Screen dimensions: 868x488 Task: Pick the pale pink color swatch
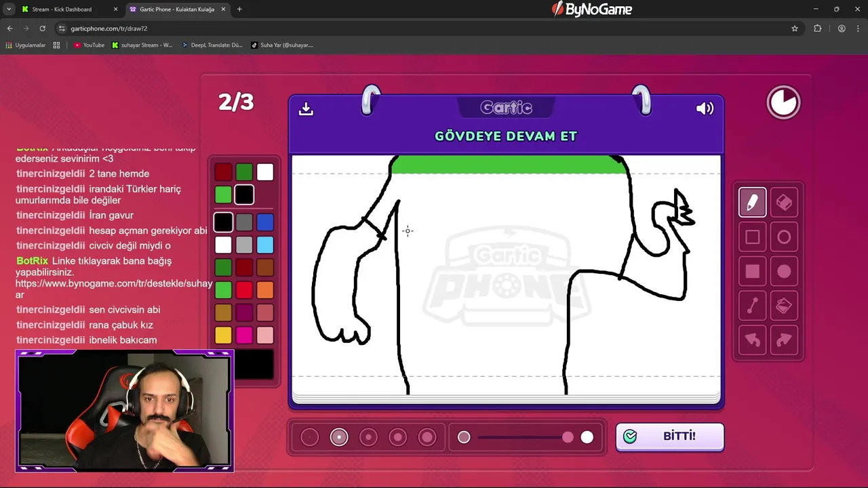(265, 335)
